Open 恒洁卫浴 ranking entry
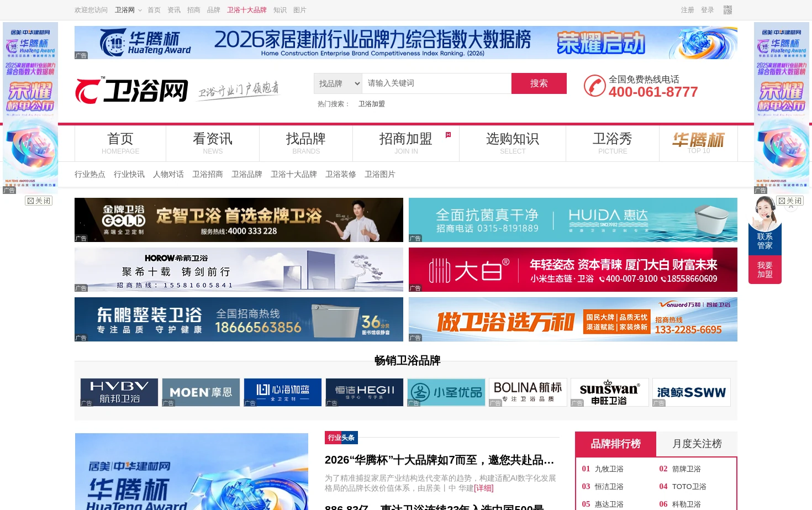 coord(609,487)
